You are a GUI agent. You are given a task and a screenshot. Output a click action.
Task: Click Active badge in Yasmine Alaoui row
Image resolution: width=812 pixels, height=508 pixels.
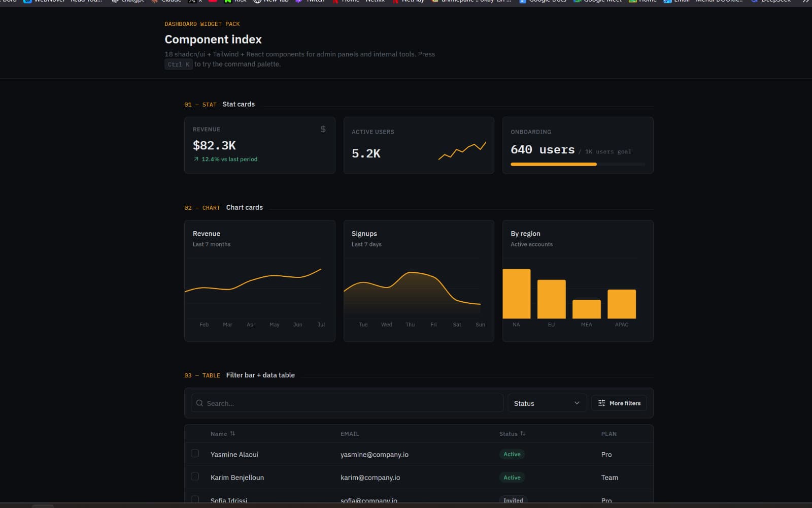(512, 454)
